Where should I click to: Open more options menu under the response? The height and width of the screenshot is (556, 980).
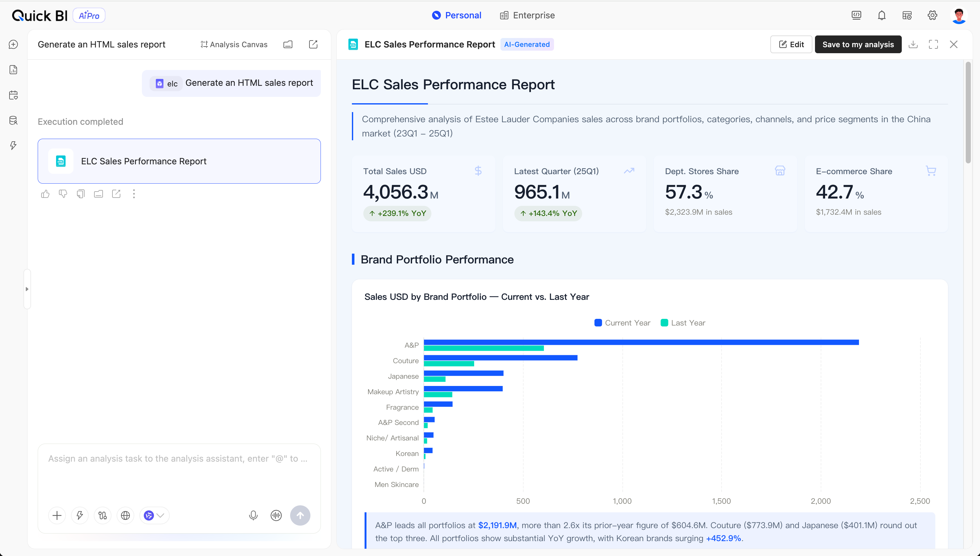(134, 194)
